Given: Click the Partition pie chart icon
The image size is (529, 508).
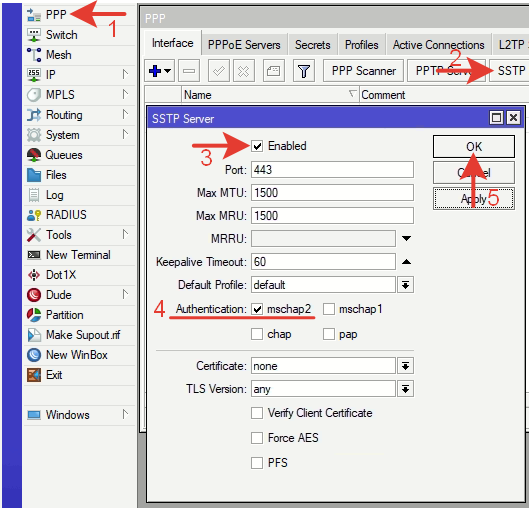Looking at the screenshot, I should 34,315.
